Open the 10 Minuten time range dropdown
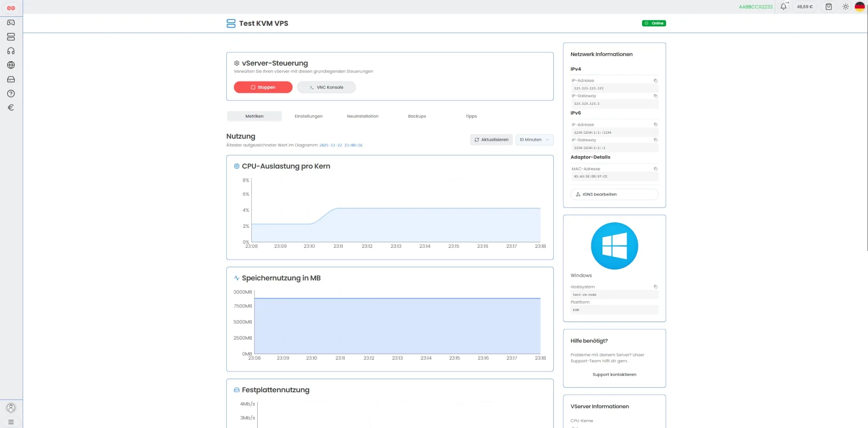Image resolution: width=868 pixels, height=428 pixels. (x=534, y=140)
